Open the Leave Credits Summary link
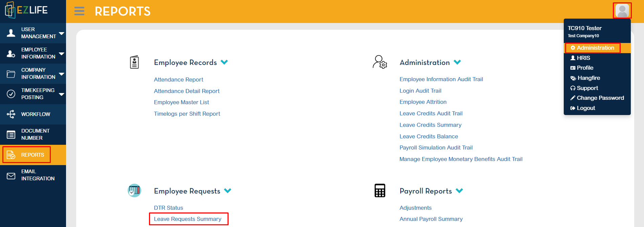Viewport: 644px width, 227px height. pos(430,125)
